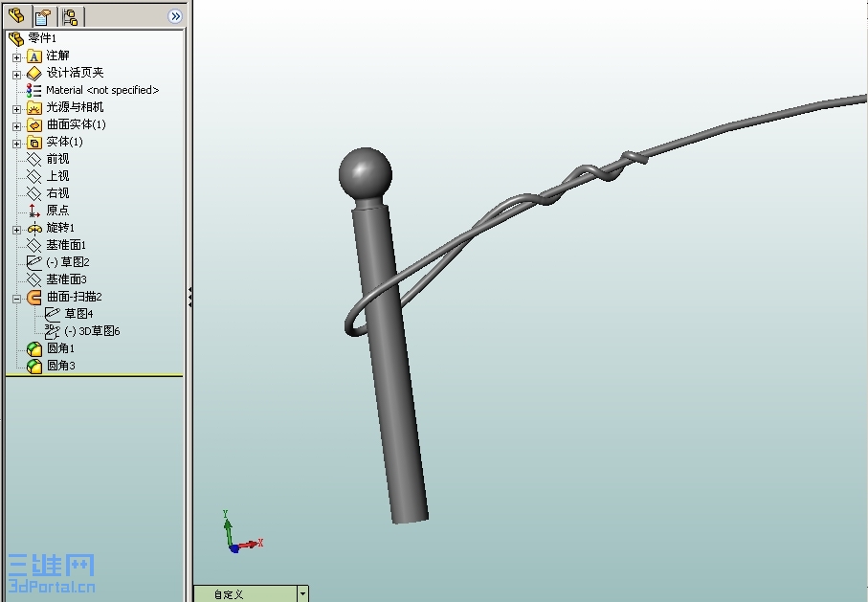Click the Material <not specified> text

102,90
